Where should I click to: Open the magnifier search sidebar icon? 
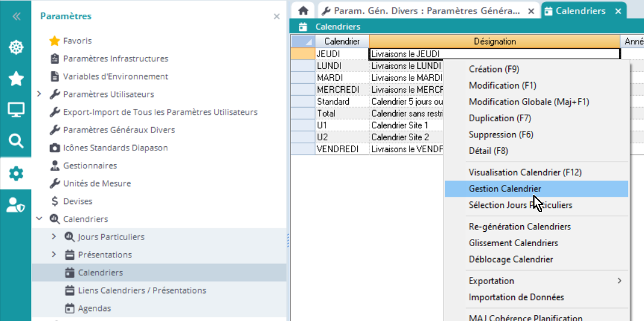[15, 141]
